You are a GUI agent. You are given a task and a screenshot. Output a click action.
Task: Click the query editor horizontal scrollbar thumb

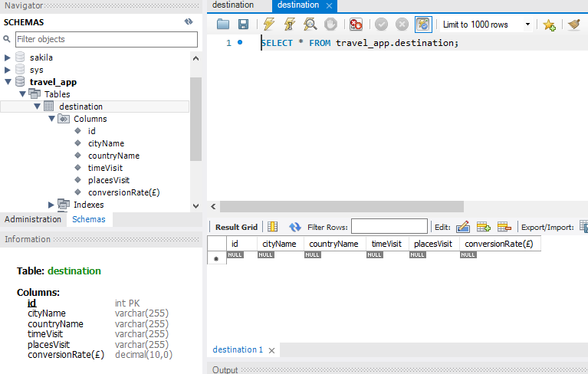coord(342,206)
